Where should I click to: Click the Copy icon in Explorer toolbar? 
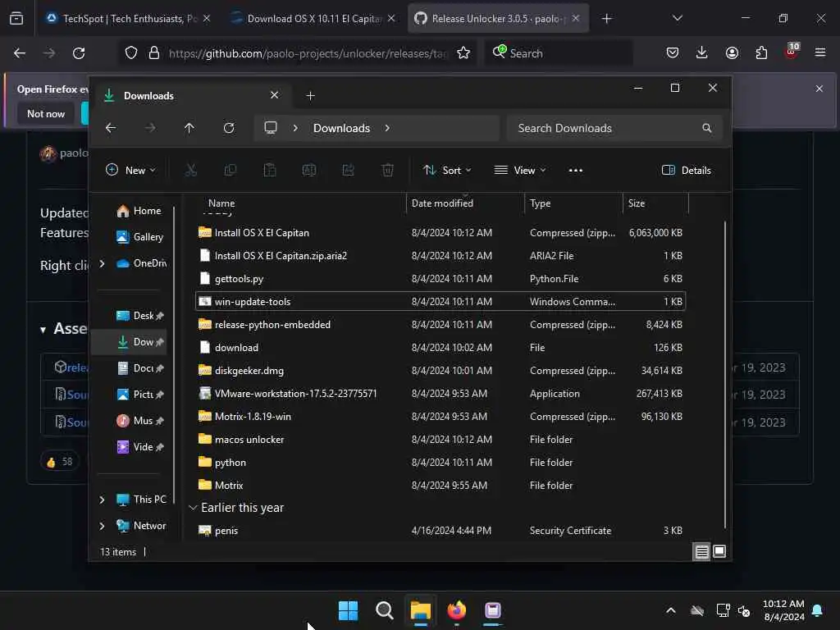(x=231, y=171)
